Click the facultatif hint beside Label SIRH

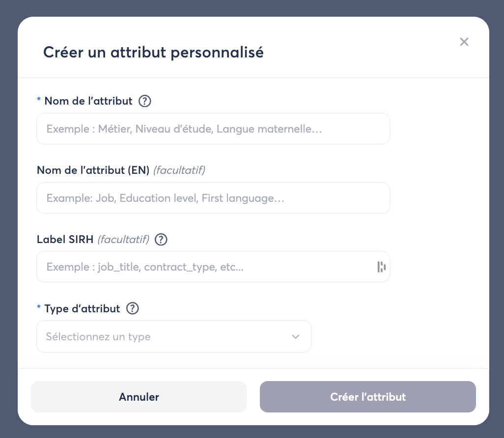(123, 240)
